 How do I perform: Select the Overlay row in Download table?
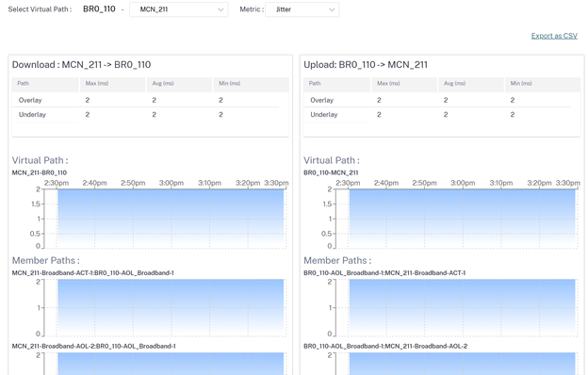click(x=150, y=100)
